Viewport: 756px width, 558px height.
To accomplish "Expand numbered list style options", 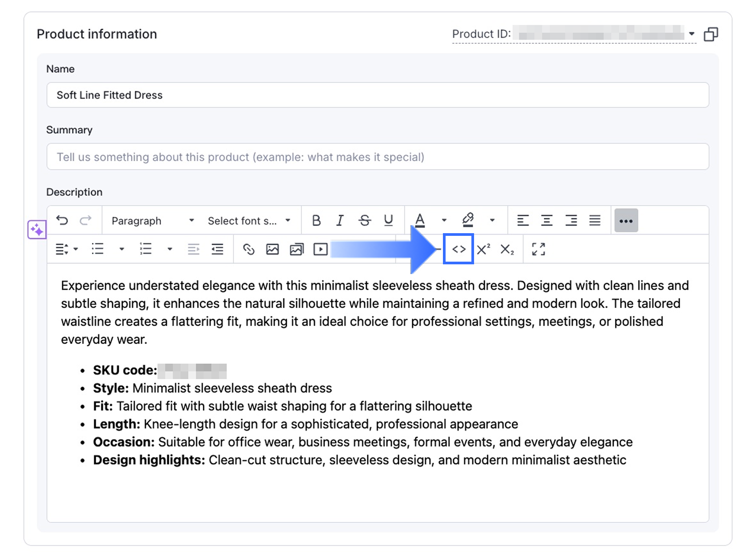I will [x=169, y=249].
